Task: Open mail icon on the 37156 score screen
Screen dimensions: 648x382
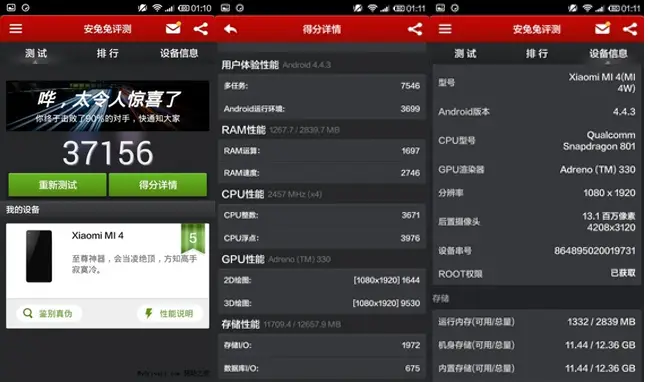Action: coord(173,28)
